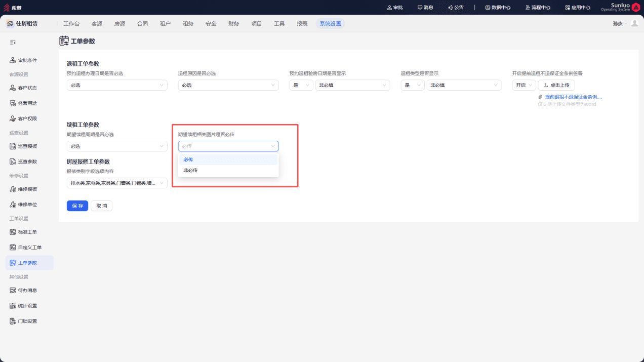644x362 pixels.
Task: Select 必传 option in the dropdown list
Action: coord(228,159)
